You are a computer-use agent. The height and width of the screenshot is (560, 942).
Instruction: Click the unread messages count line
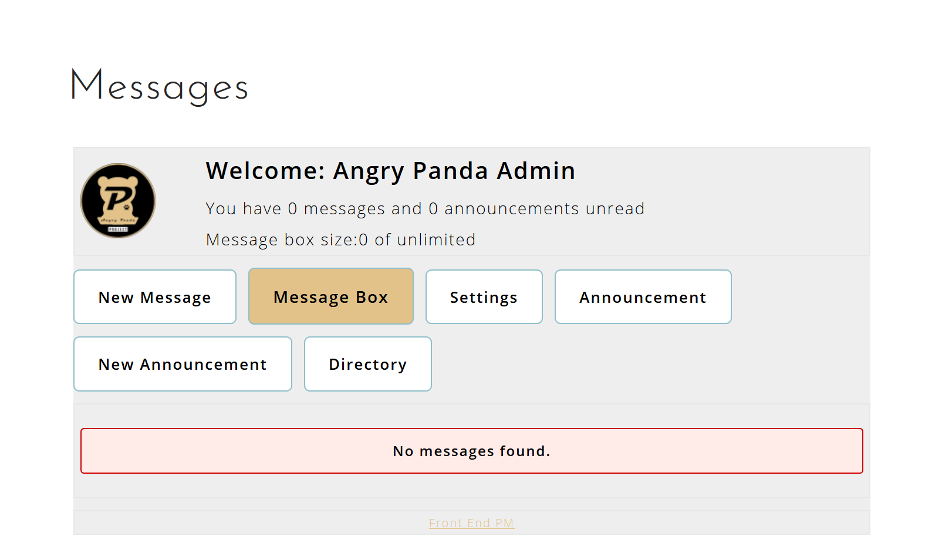click(425, 209)
